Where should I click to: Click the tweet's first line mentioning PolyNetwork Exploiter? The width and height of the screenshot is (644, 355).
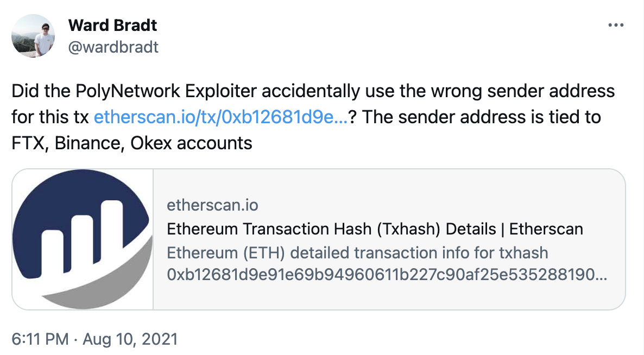point(313,91)
